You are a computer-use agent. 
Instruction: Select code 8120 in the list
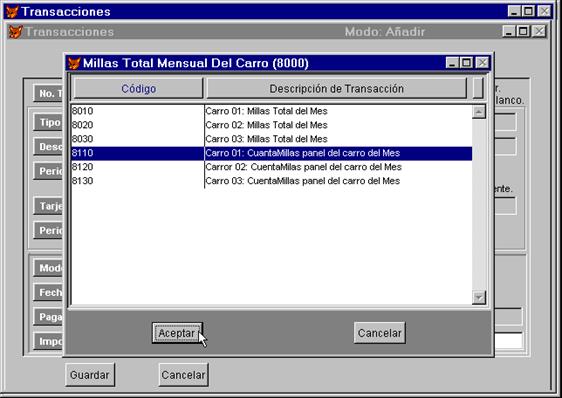[82, 167]
